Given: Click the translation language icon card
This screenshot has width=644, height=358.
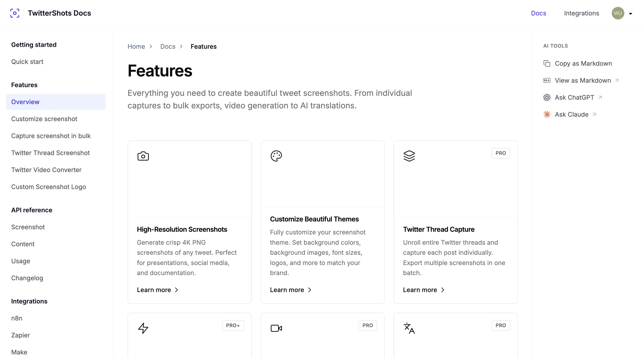Looking at the screenshot, I should pos(409,328).
